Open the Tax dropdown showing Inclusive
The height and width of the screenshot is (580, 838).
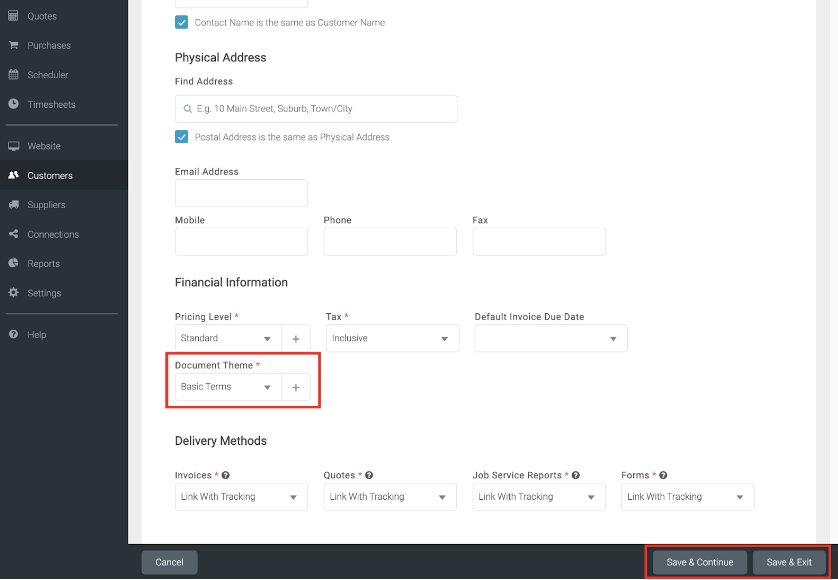392,338
